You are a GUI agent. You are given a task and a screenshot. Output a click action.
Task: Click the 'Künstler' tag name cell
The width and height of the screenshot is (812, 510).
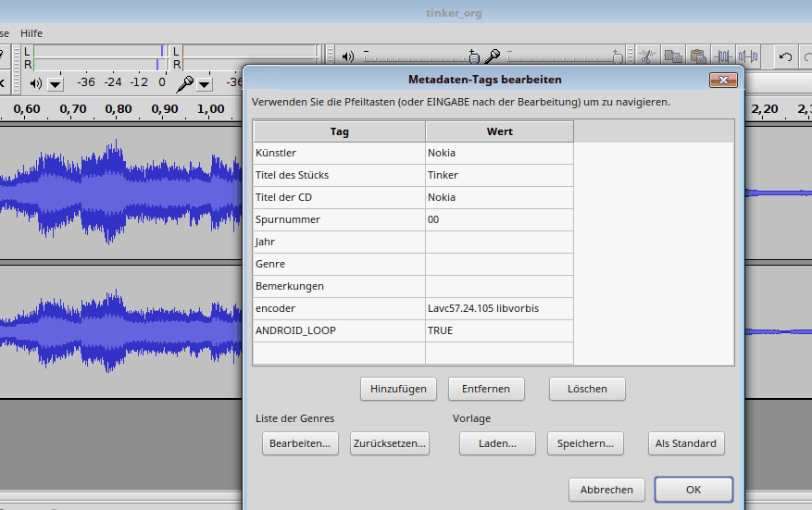click(x=339, y=154)
